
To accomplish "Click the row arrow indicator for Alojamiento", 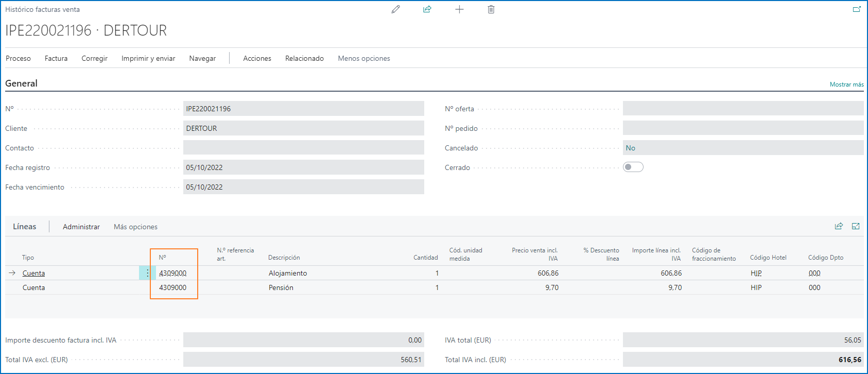I will [x=12, y=273].
